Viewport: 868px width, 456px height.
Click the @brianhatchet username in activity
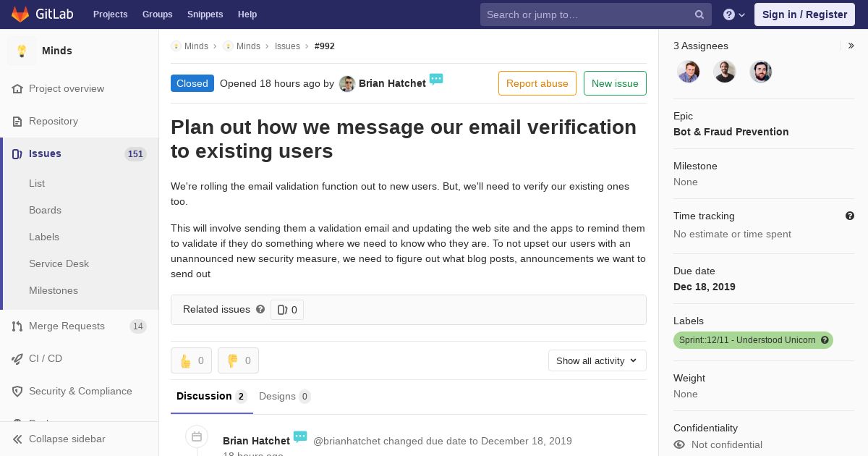[x=346, y=441]
